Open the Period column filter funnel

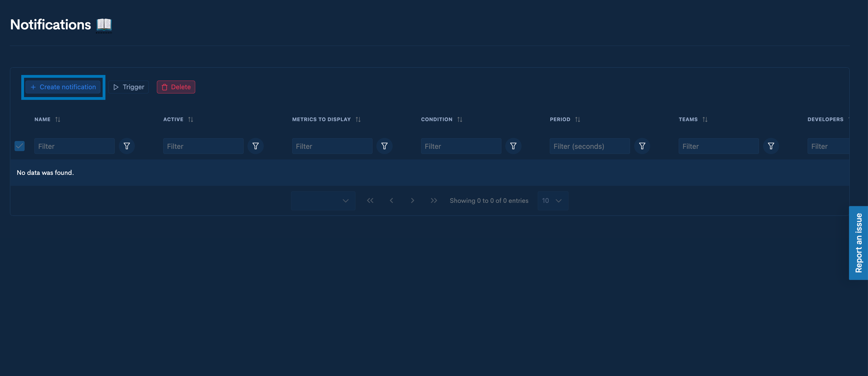click(642, 146)
